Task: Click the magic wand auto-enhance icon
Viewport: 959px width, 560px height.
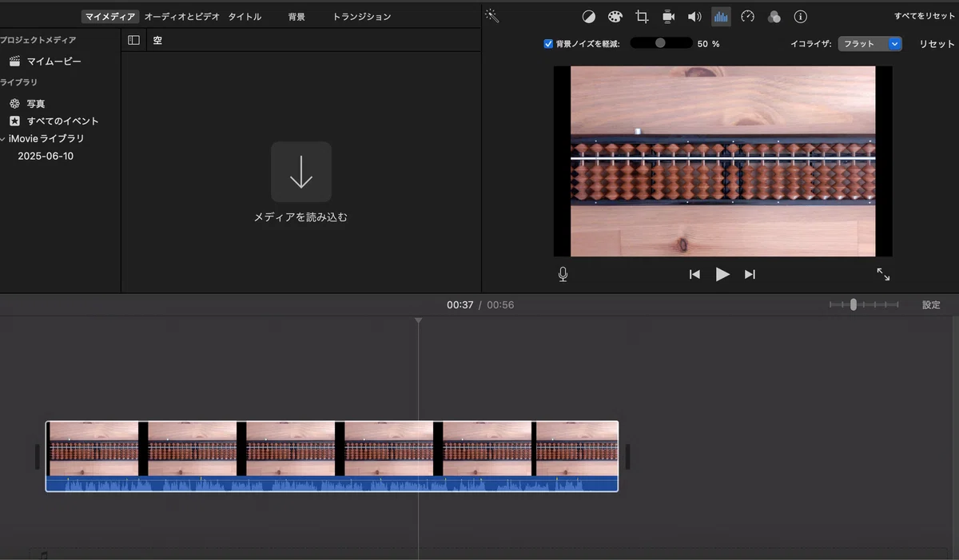Action: (x=491, y=16)
